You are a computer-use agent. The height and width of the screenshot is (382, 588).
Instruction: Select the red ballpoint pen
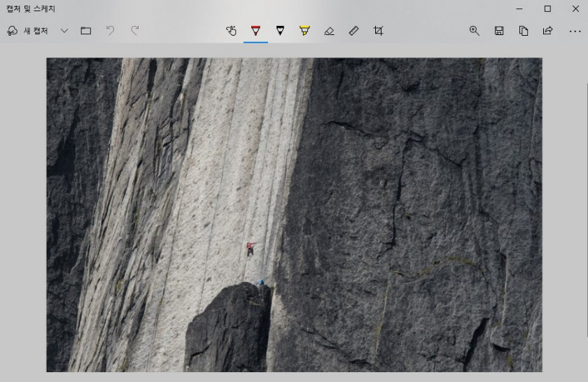point(255,31)
